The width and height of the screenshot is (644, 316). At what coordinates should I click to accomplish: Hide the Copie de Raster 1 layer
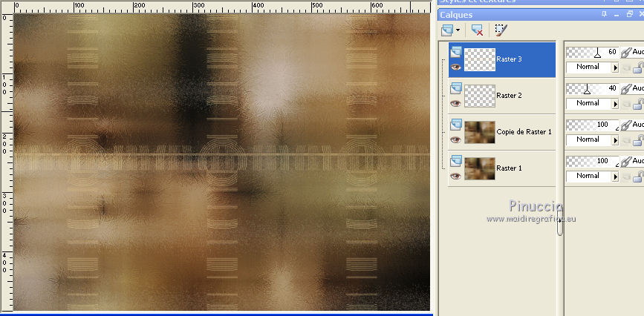tap(455, 140)
